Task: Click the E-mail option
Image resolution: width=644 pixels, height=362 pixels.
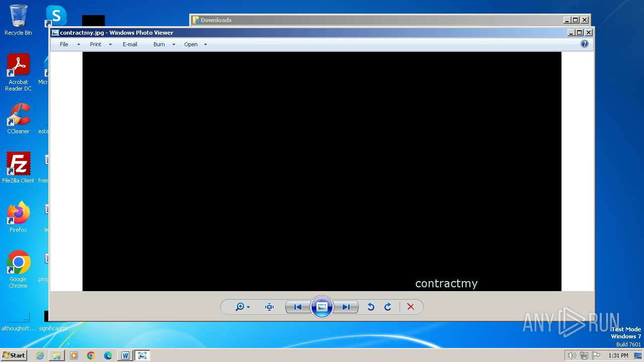Action: [130, 44]
